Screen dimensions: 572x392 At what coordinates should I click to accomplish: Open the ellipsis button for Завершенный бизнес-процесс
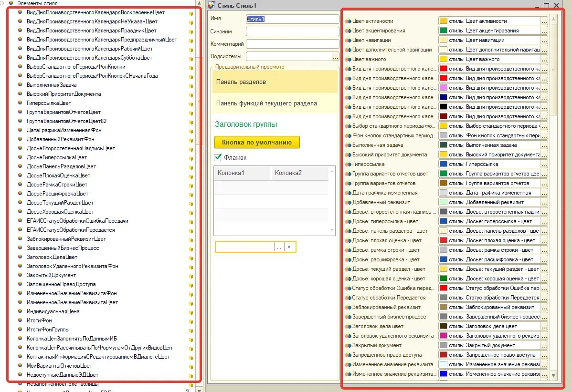point(544,317)
